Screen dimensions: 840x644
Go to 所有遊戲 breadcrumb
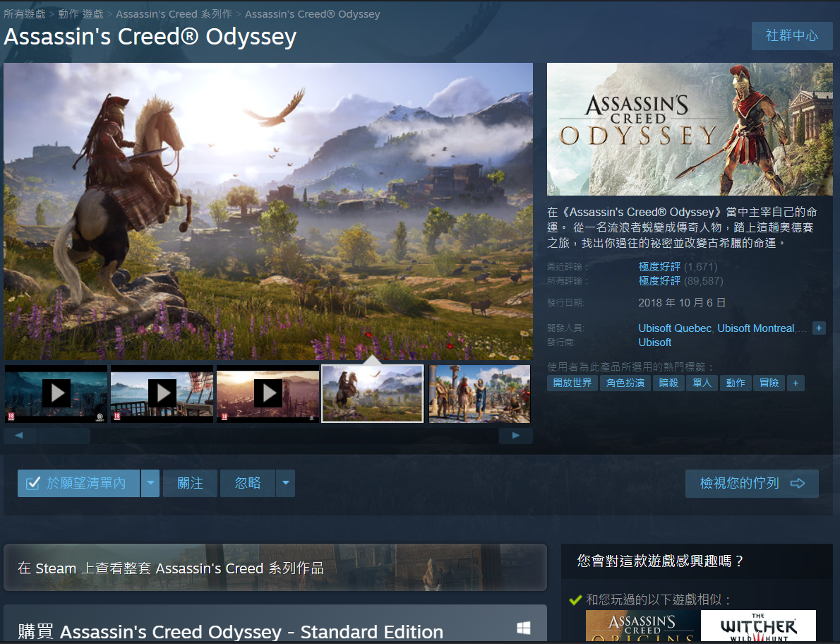click(x=24, y=14)
